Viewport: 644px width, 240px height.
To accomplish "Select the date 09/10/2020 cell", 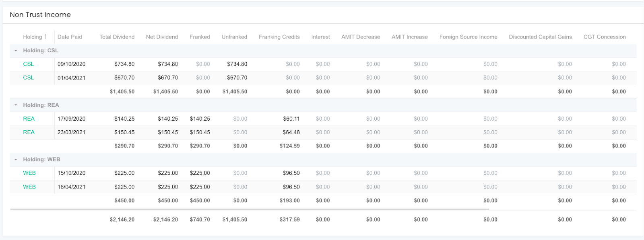I will (72, 64).
